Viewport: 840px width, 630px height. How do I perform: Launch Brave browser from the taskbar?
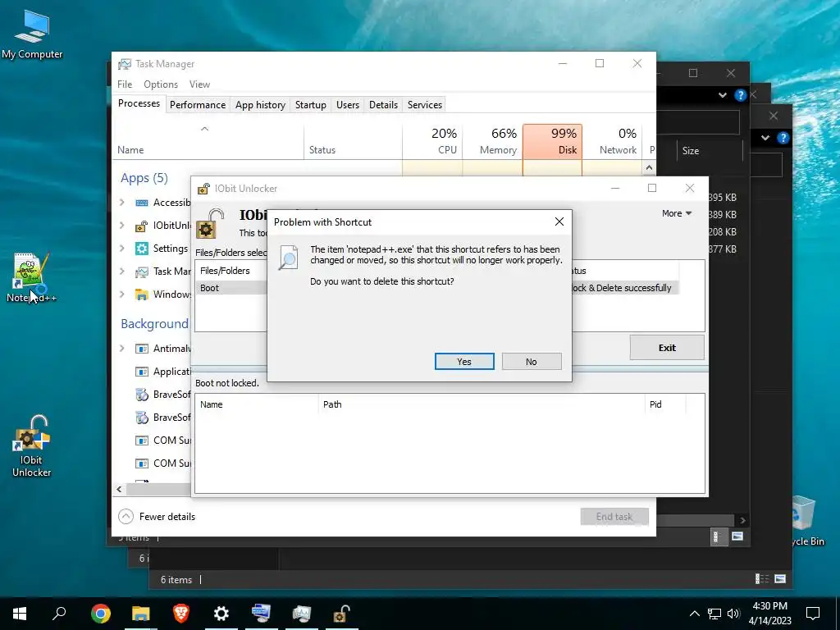click(x=181, y=614)
